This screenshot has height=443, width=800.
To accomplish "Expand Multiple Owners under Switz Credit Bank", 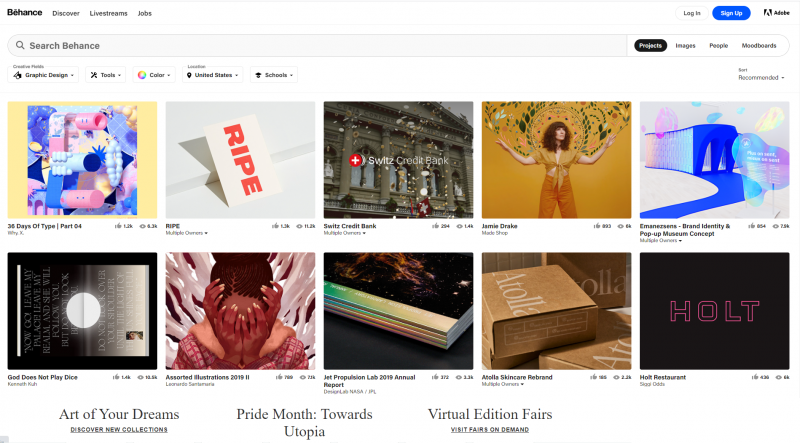I will tap(344, 233).
